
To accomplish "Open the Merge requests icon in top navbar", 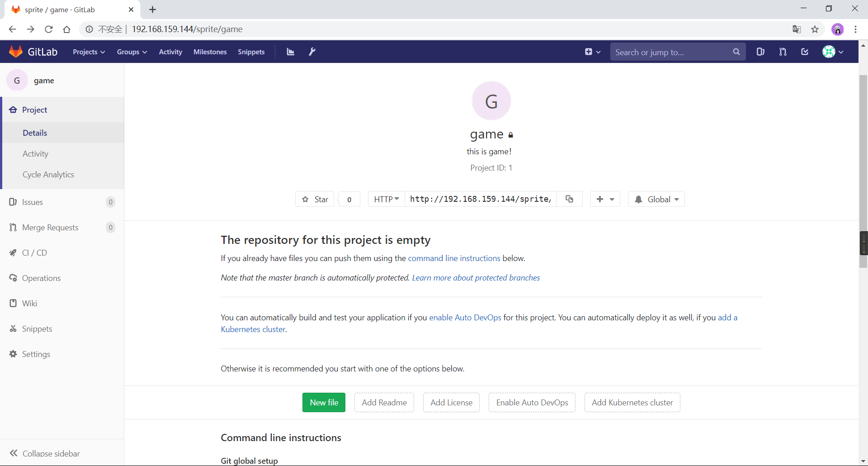I will [783, 52].
